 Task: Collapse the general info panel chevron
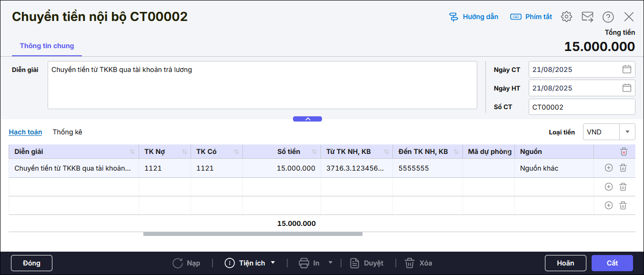pos(307,119)
